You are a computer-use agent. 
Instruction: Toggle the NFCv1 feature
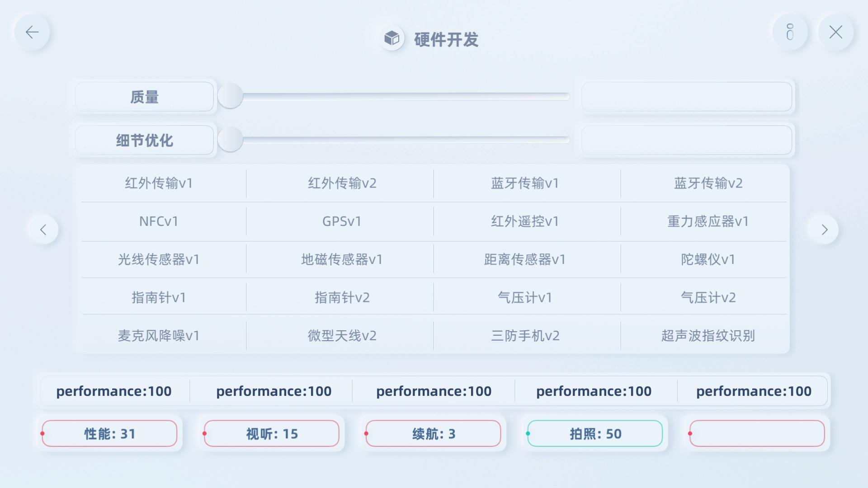click(x=159, y=221)
